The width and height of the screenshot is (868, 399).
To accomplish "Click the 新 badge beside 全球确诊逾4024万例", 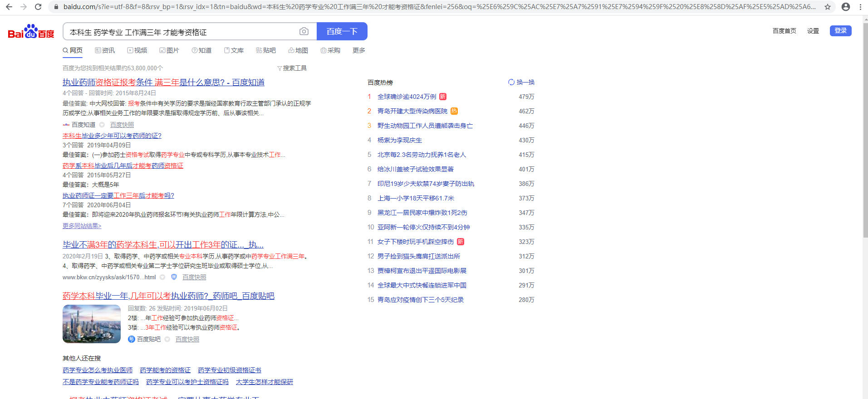I will (x=443, y=97).
